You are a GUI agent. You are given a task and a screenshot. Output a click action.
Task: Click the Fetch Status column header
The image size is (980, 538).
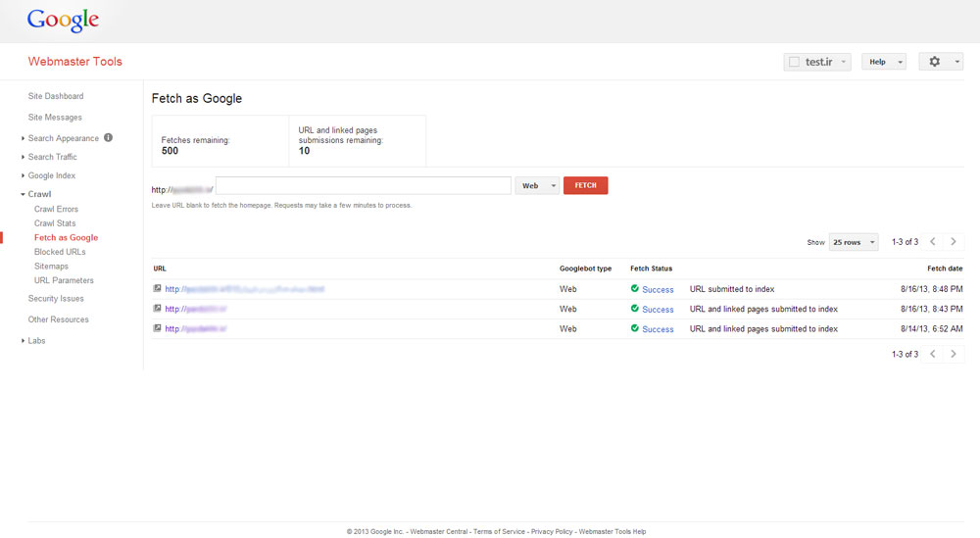[x=652, y=269]
